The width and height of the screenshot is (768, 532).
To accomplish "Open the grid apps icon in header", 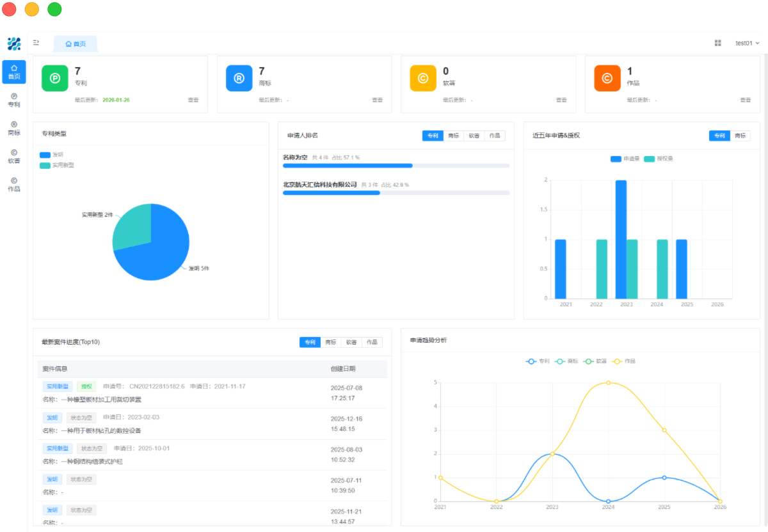I will 717,43.
